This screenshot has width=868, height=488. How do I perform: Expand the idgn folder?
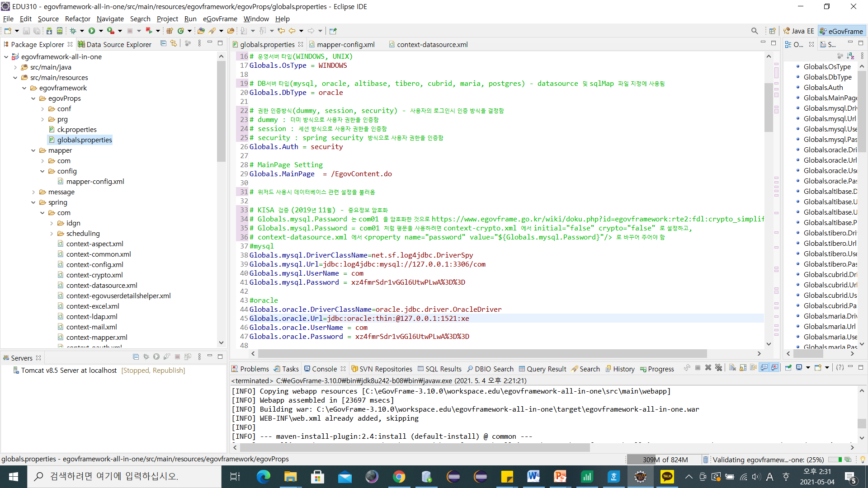tap(51, 223)
